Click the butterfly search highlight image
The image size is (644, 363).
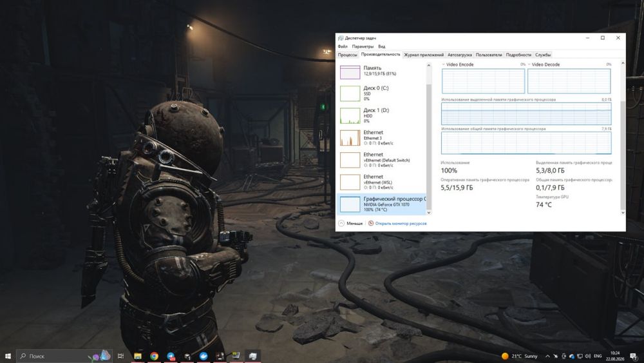coord(100,356)
